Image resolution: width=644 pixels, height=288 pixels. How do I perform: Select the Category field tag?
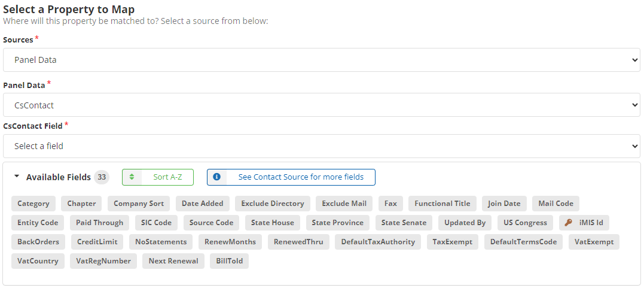[33, 204]
